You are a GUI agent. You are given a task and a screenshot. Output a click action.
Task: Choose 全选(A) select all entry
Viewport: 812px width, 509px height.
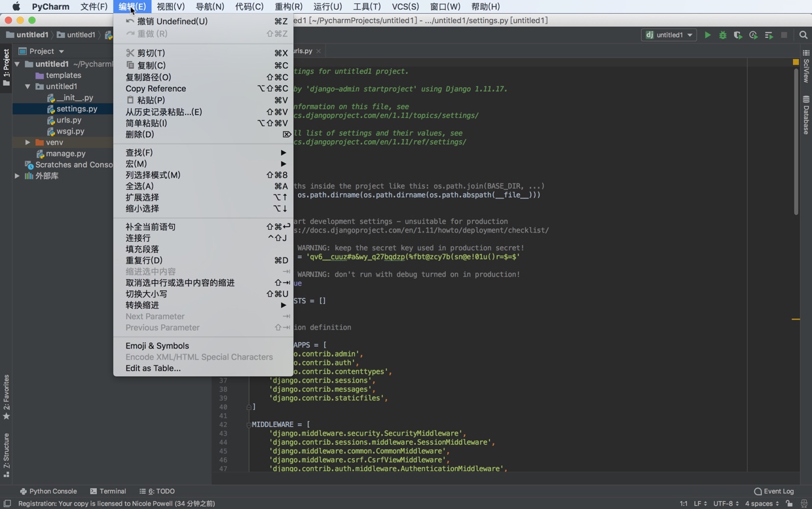[204, 186]
